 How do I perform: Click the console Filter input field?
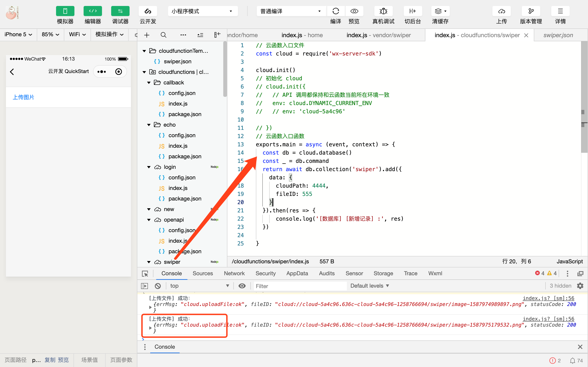(x=300, y=286)
